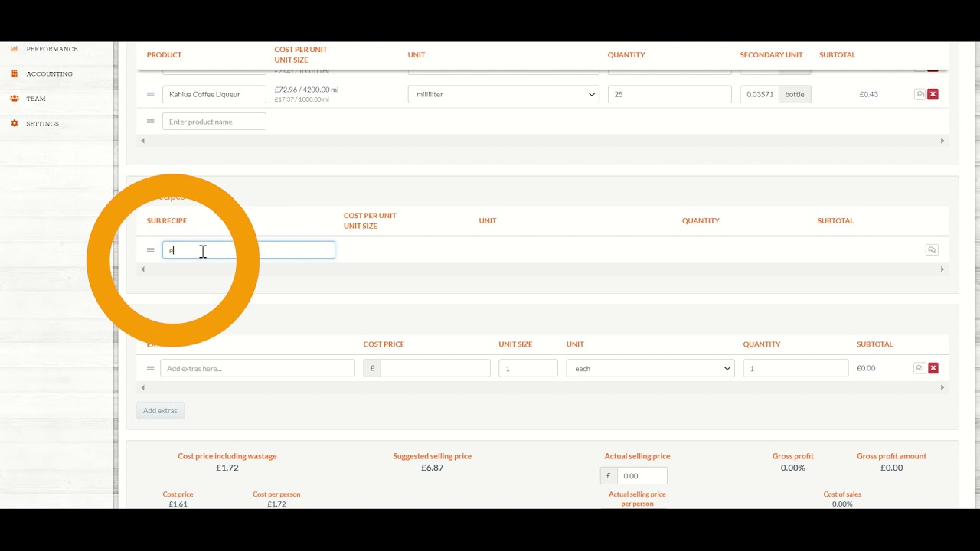The image size is (980, 551).
Task: Click the bottle secondary unit label
Action: (795, 94)
